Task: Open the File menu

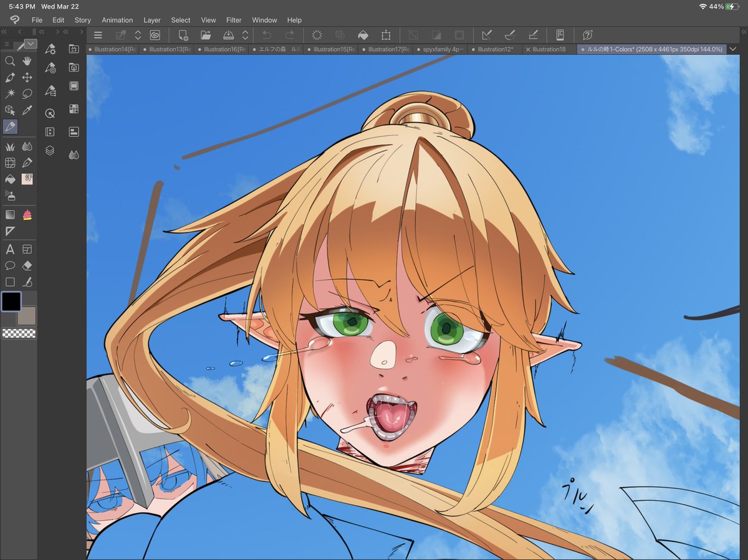Action: click(37, 20)
